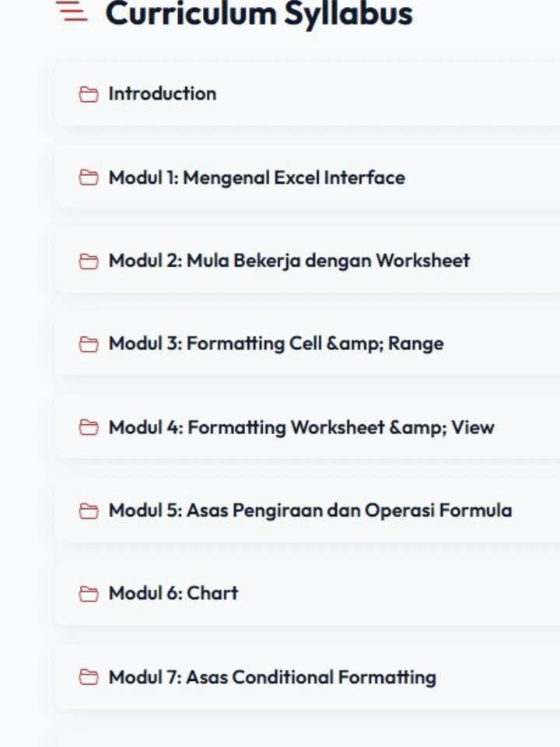Click the red list icon beside Curriculum Syllabus
The image size is (560, 747).
pyautogui.click(x=72, y=11)
